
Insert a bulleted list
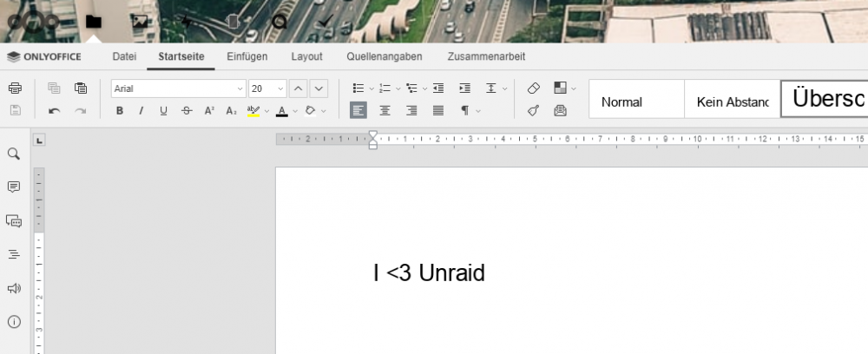tap(358, 88)
